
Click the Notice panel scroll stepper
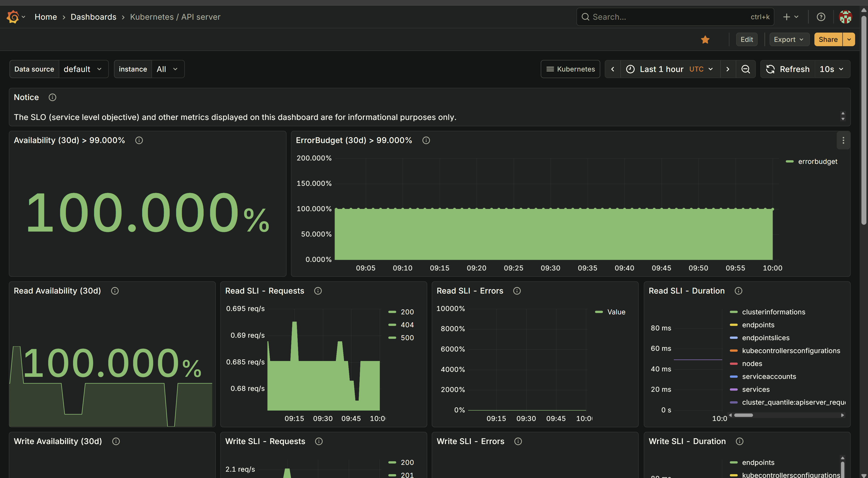[x=843, y=116]
